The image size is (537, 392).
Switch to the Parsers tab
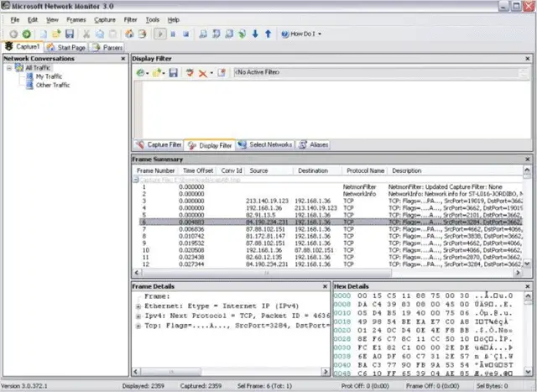[x=107, y=47]
